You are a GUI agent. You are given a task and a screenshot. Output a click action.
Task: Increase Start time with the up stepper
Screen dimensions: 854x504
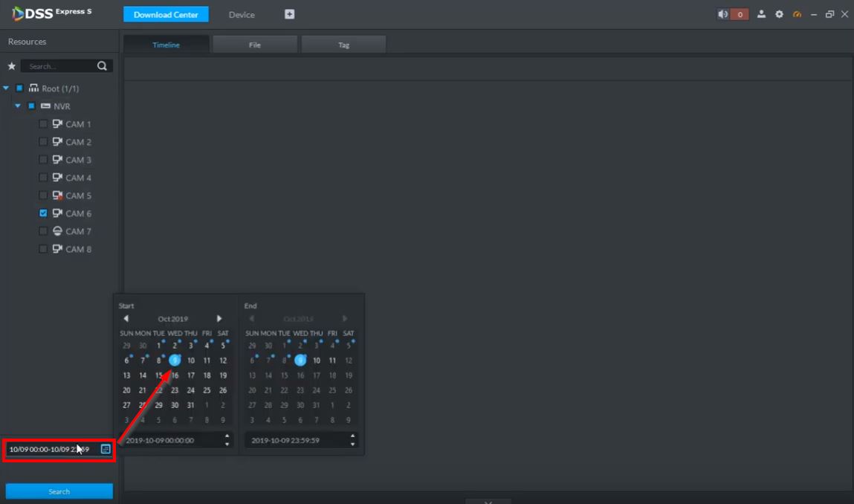point(227,436)
